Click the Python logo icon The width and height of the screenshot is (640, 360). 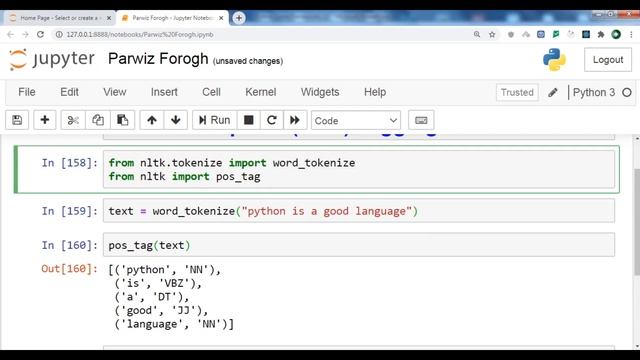554,60
